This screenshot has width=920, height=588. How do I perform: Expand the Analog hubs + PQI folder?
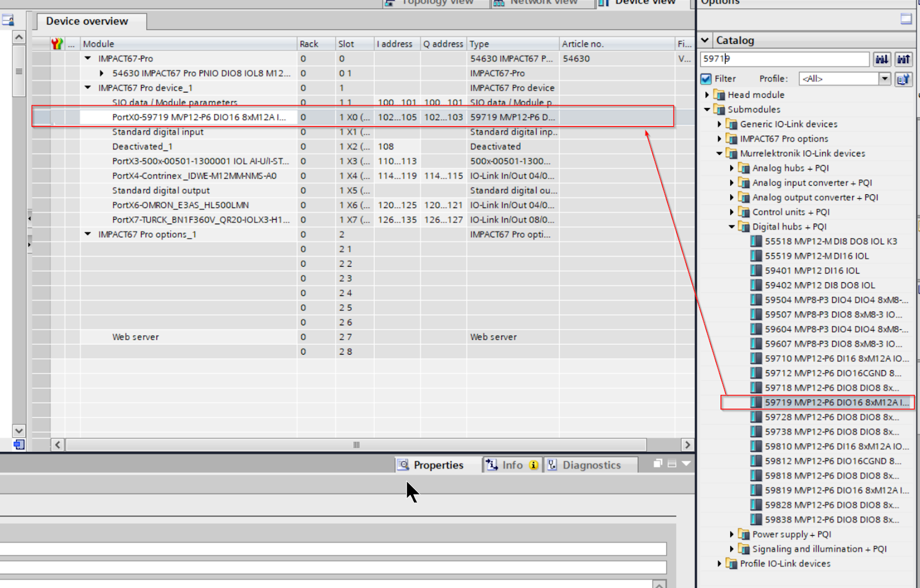tap(731, 168)
